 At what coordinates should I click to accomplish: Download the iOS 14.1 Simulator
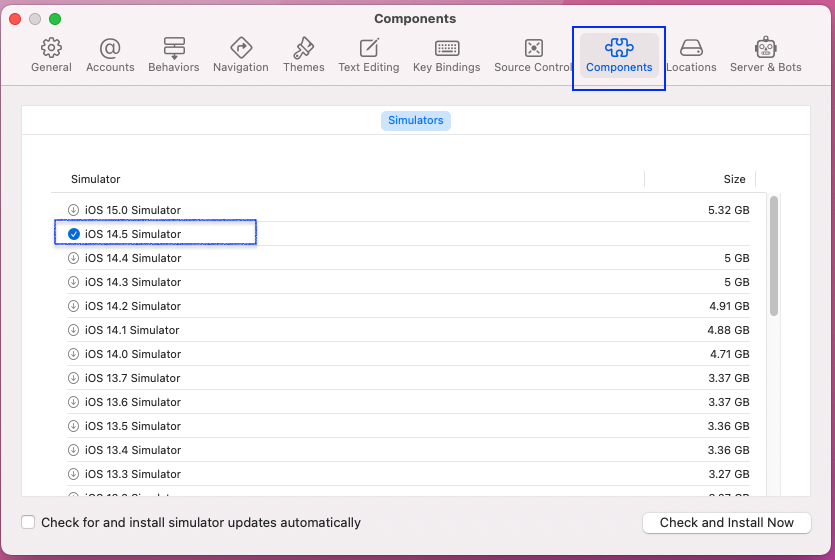tap(73, 330)
